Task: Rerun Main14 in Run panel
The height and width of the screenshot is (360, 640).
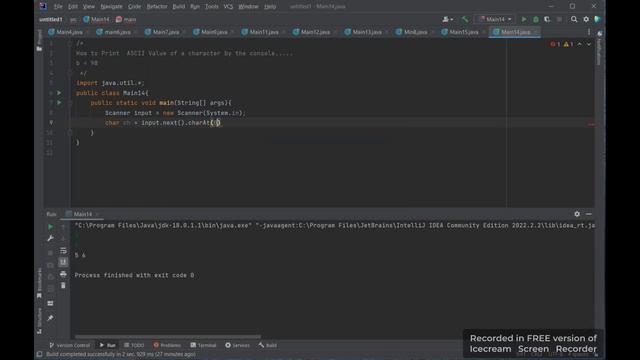Action: (x=51, y=227)
